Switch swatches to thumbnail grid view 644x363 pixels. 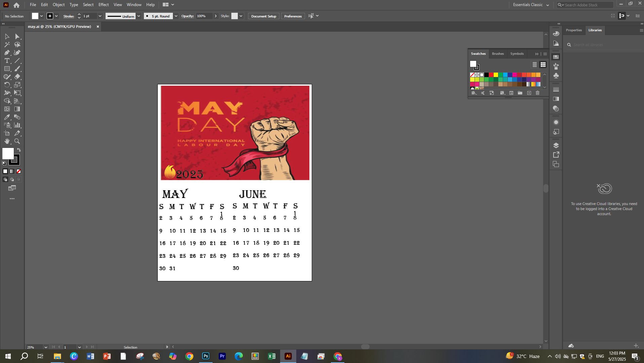[543, 65]
